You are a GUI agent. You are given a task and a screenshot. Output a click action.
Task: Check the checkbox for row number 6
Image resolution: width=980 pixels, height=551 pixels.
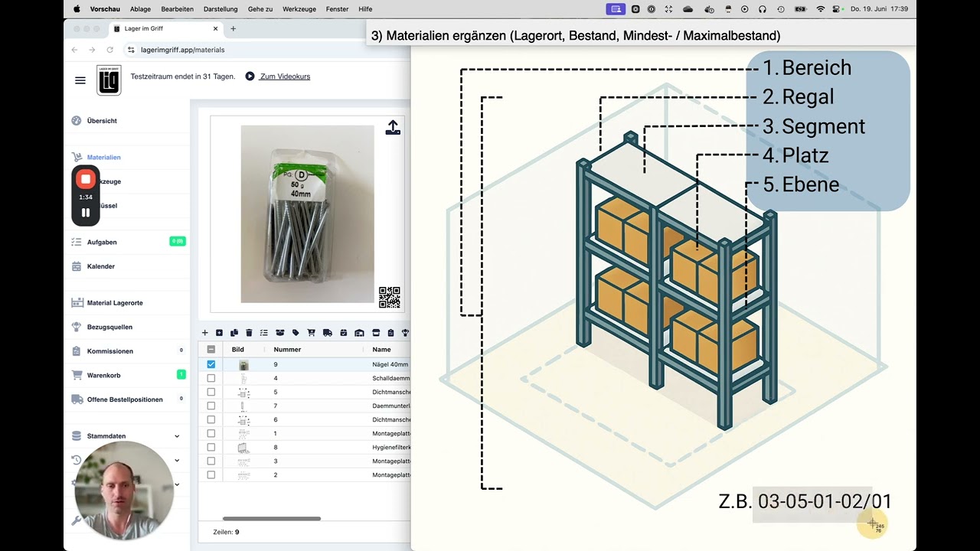[211, 419]
